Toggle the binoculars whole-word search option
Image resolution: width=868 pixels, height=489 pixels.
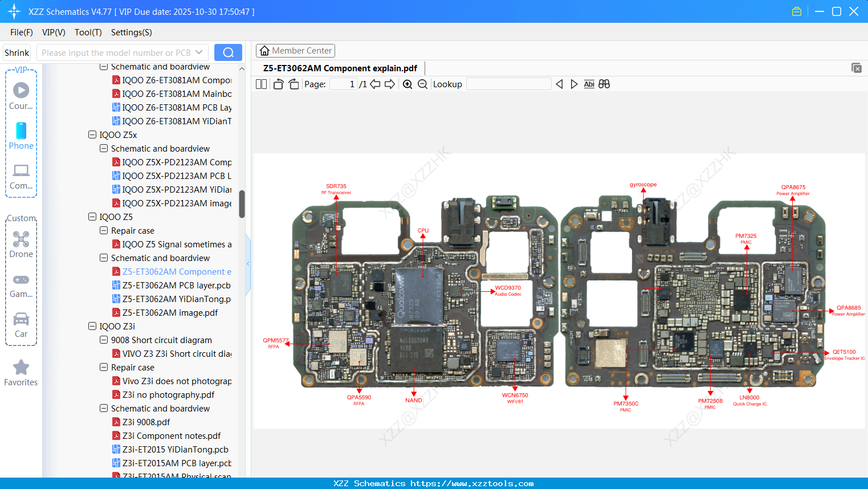[x=604, y=84]
